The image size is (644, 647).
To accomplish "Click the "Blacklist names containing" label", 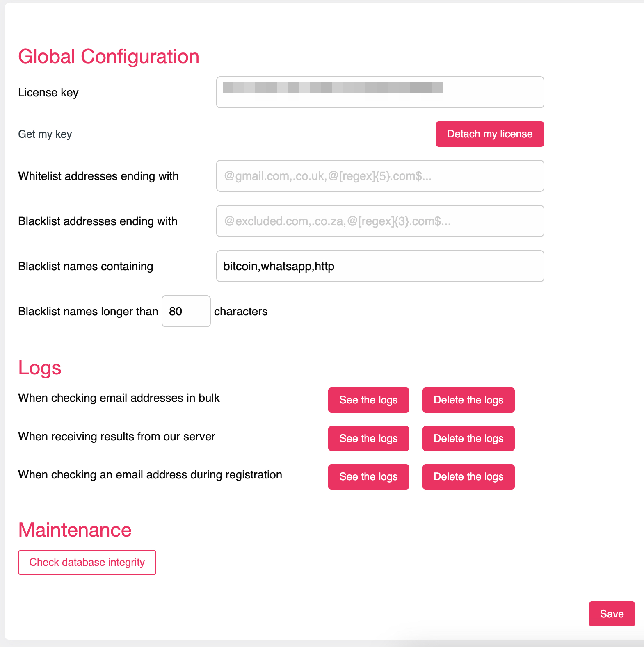I will click(86, 267).
